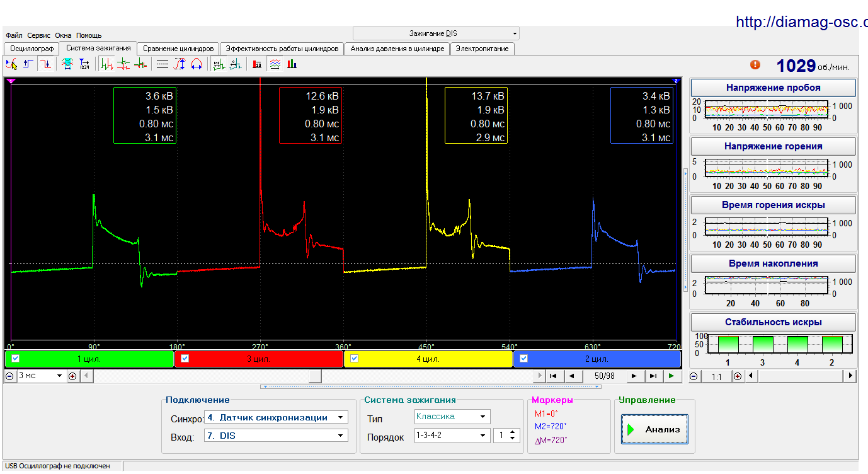Screen dimensions: 868x474
Task: Toggle time-in-ms measurement icon
Action: pyautogui.click(x=219, y=64)
